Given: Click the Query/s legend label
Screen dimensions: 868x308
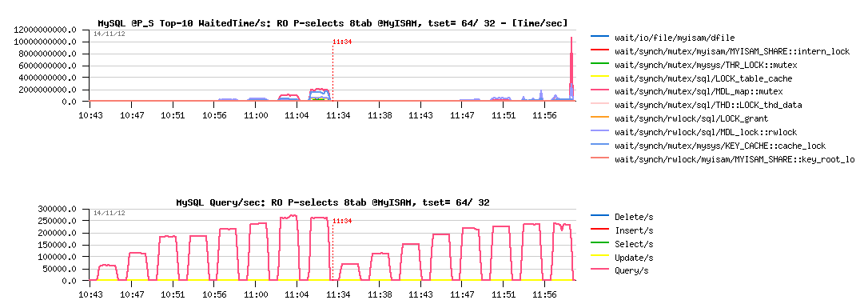Looking at the screenshot, I should pos(631,271).
